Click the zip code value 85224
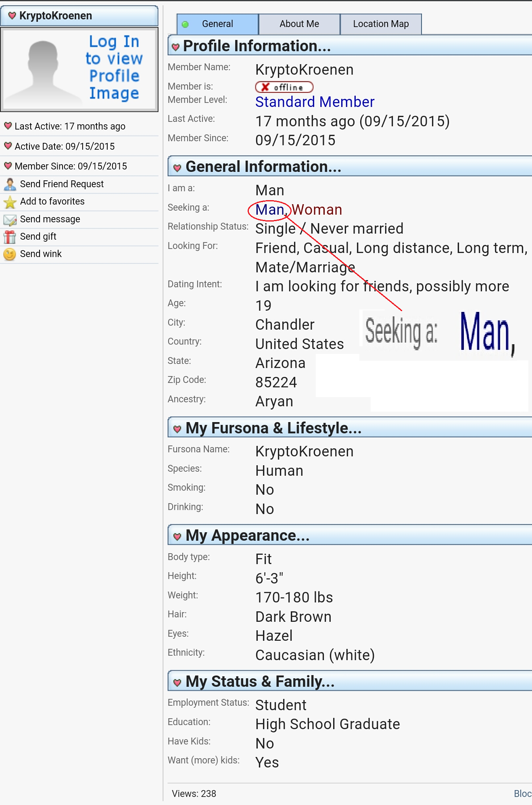The image size is (532, 805). point(276,383)
